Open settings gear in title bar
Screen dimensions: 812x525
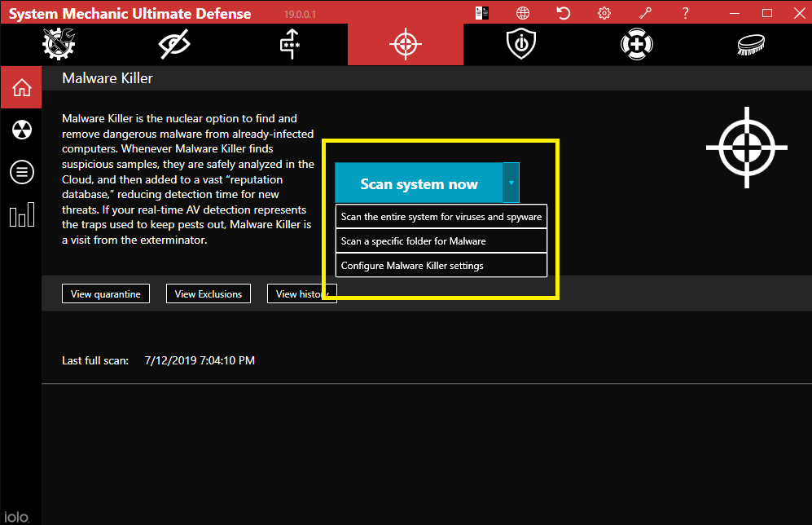[x=604, y=13]
